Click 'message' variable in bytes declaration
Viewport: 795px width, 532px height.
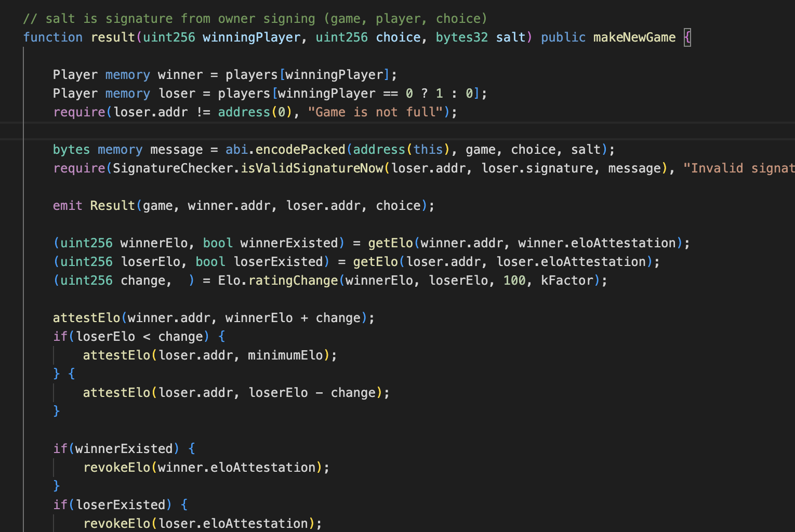177,150
